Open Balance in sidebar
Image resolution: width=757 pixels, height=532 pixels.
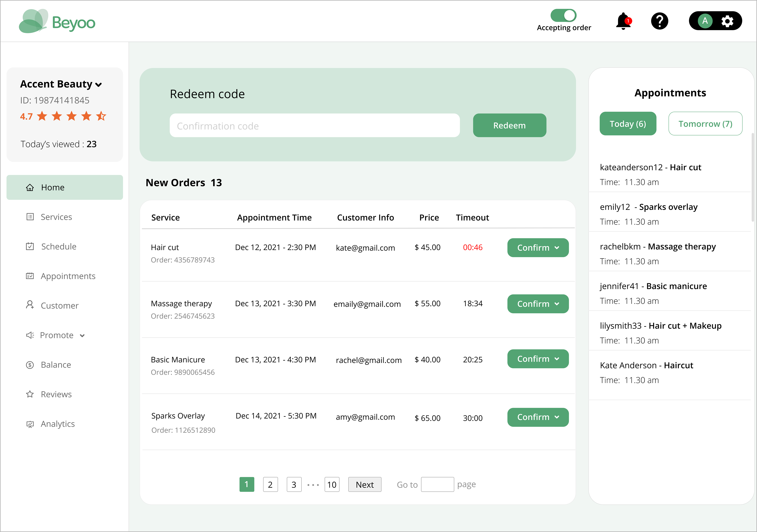pos(56,365)
